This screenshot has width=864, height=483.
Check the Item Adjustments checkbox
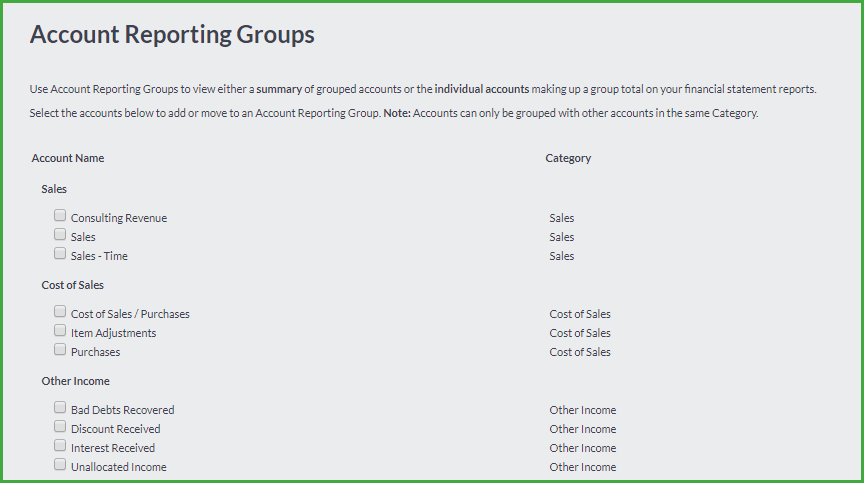60,330
